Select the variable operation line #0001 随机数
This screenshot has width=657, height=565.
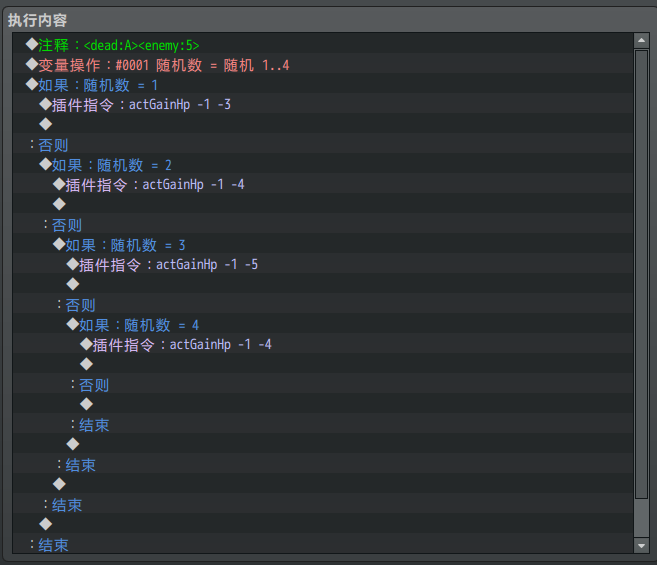[323, 65]
